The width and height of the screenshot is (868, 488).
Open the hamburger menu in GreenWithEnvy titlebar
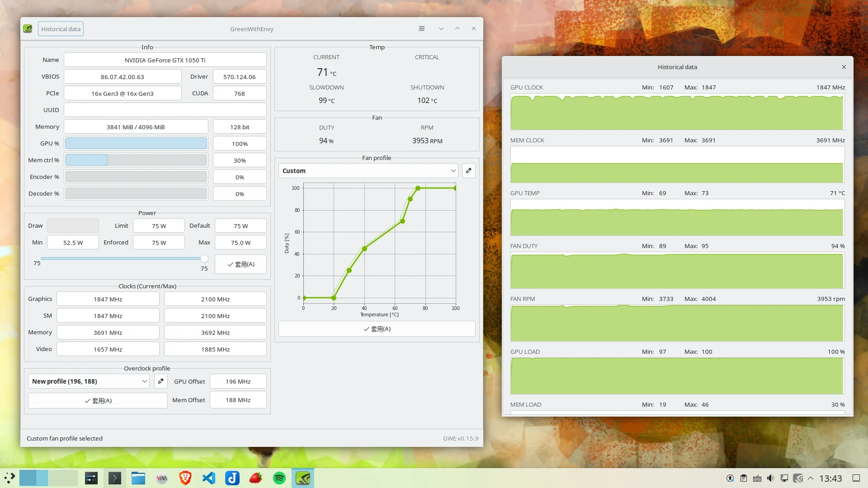point(421,28)
